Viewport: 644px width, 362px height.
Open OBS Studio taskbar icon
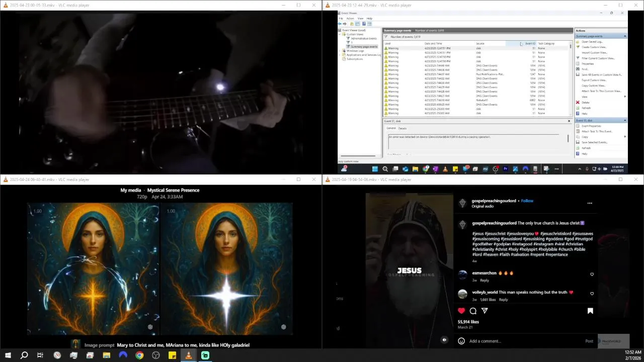pos(156,355)
